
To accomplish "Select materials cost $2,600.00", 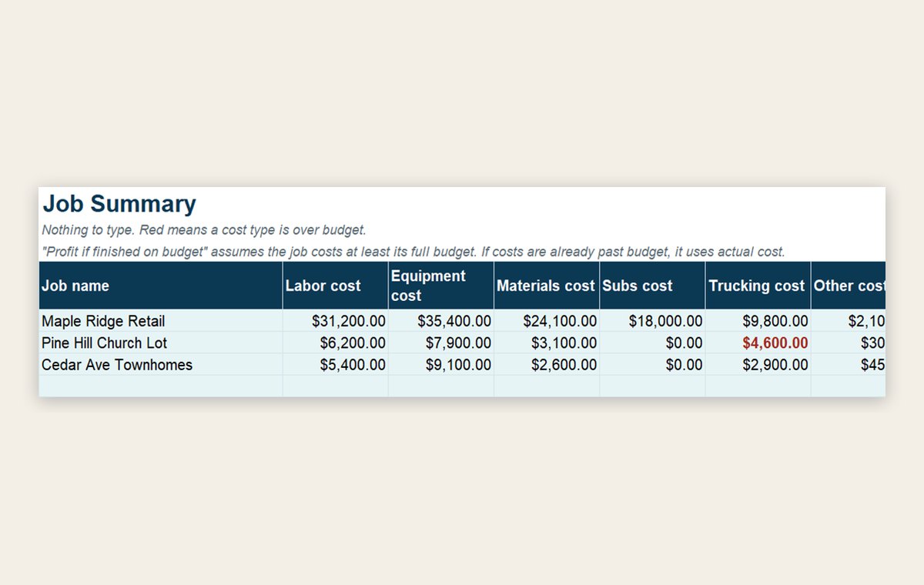I will click(546, 364).
